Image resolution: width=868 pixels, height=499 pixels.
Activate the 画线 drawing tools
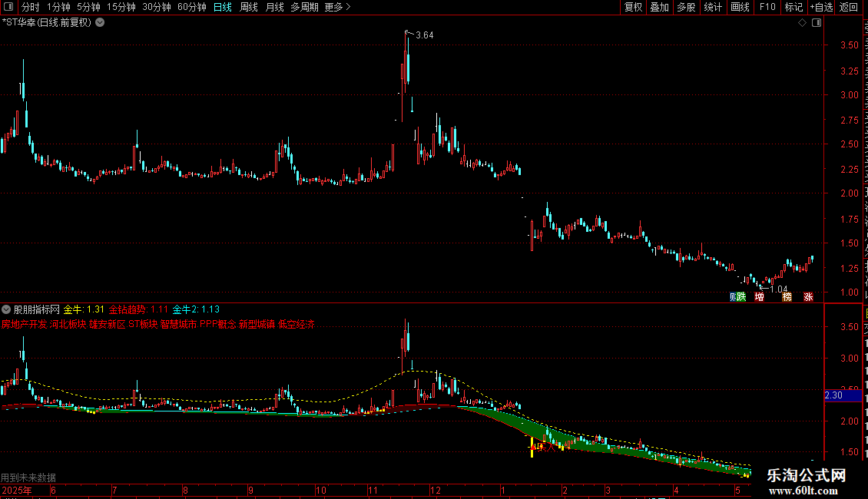(740, 7)
